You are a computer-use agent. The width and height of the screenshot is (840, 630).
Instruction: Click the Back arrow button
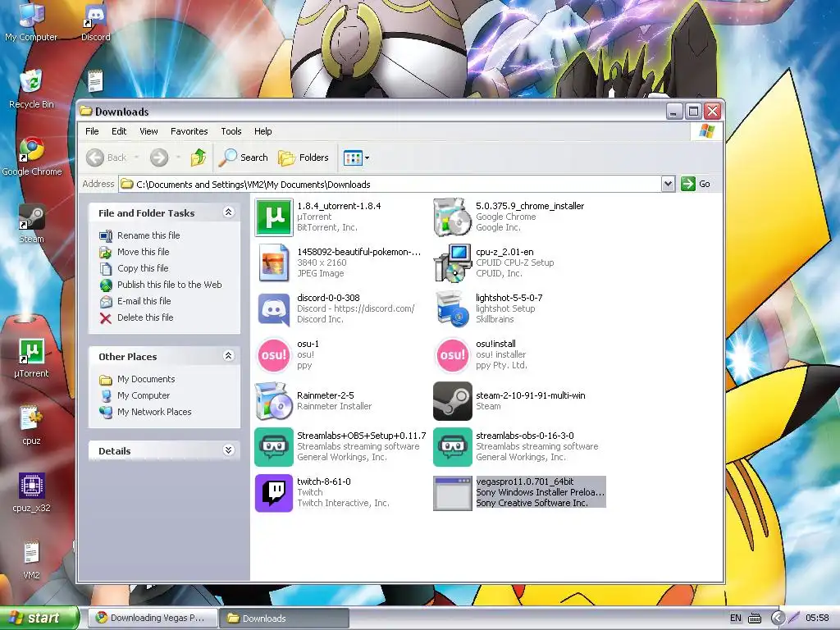[106, 157]
